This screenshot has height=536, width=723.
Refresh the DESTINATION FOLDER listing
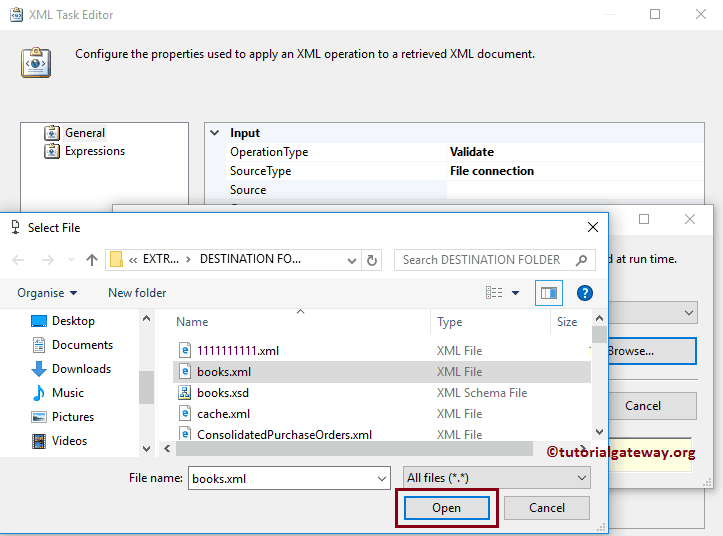372,261
